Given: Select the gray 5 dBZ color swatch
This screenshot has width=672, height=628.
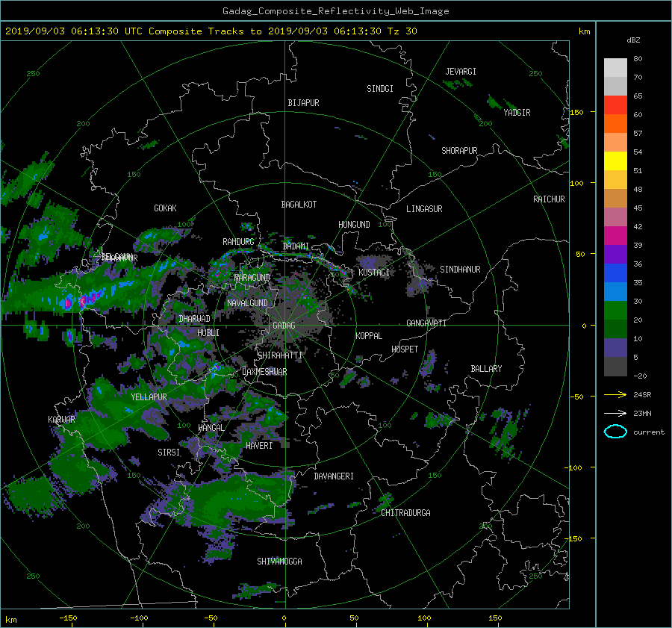Looking at the screenshot, I should click(x=615, y=367).
